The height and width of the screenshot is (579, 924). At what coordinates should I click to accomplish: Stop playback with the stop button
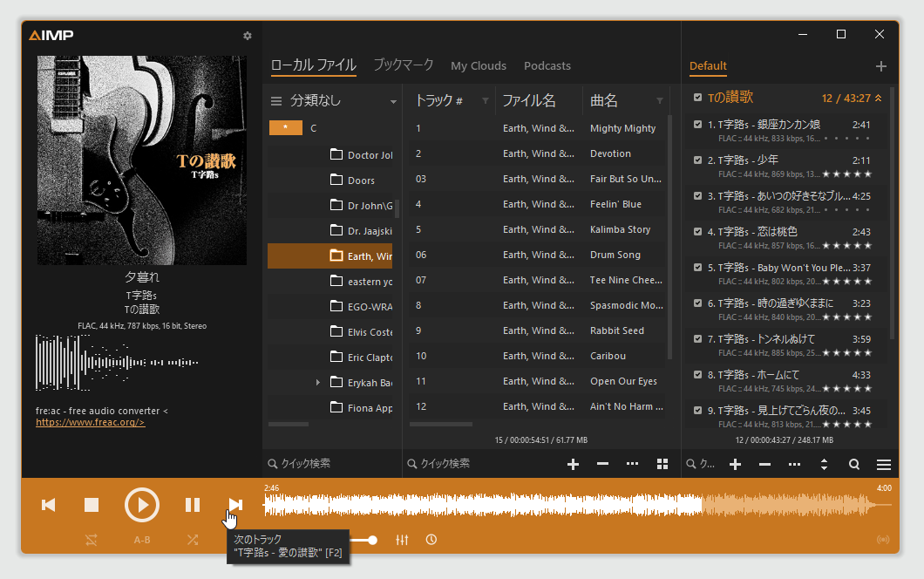(x=92, y=505)
